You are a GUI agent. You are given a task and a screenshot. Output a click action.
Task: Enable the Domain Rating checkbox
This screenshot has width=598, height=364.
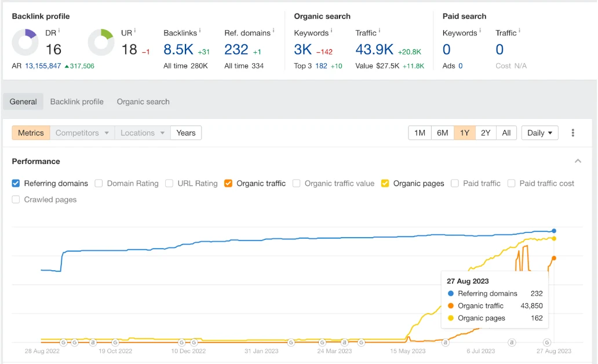[x=99, y=183]
